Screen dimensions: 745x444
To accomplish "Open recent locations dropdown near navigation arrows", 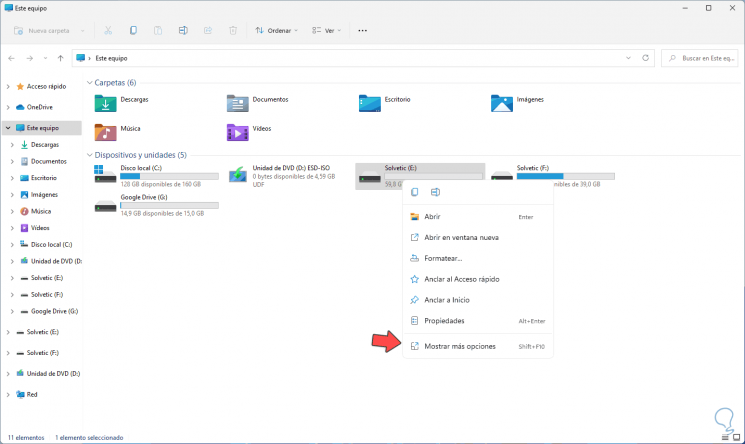I will tap(45, 58).
